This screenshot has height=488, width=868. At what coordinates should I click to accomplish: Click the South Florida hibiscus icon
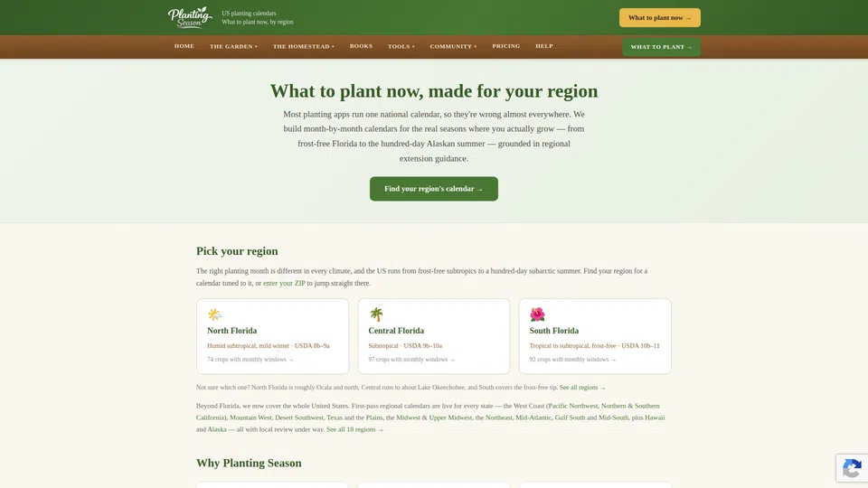pos(537,314)
